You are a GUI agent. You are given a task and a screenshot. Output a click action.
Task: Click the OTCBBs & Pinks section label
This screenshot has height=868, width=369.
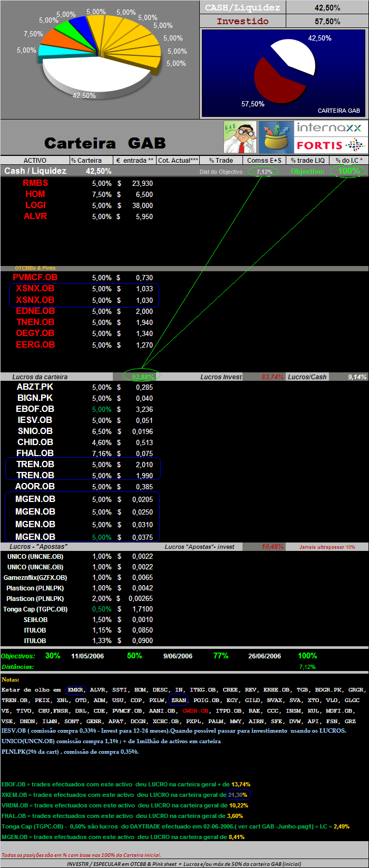point(35,268)
